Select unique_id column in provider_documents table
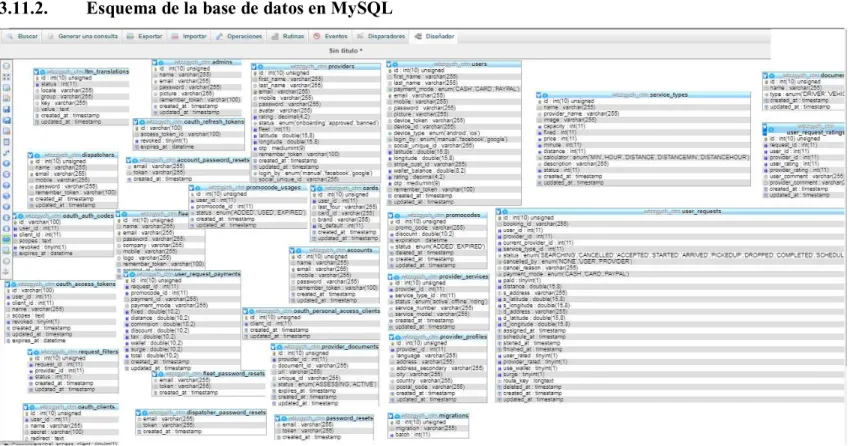 325,378
